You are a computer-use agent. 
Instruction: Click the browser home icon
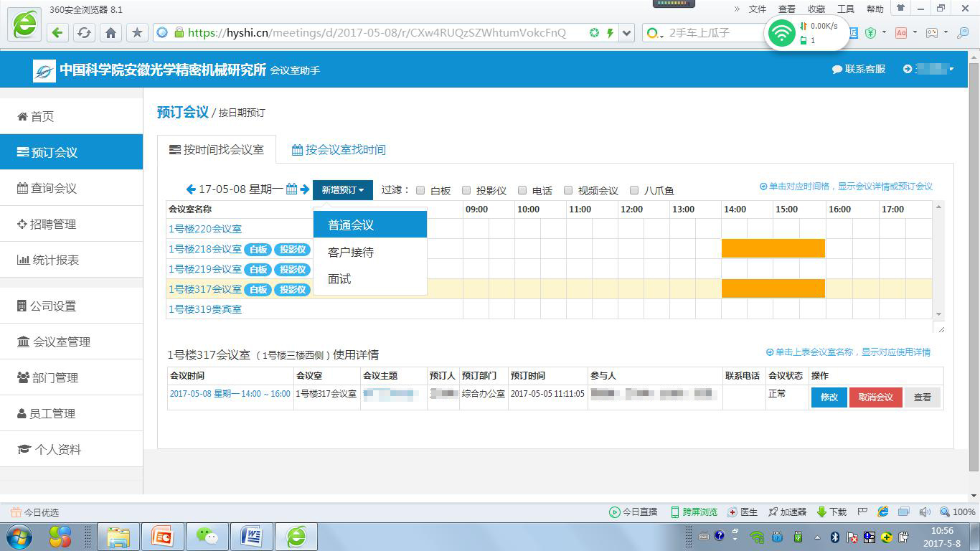tap(110, 32)
